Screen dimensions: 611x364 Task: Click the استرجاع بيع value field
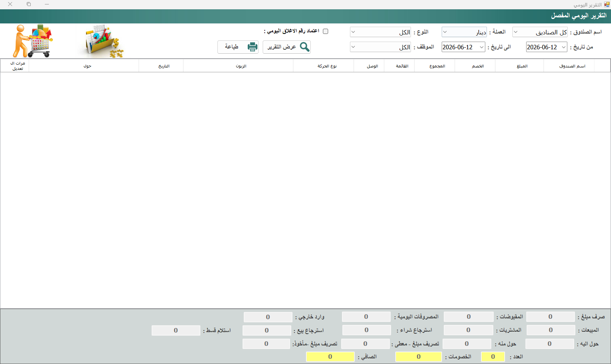pos(267,330)
